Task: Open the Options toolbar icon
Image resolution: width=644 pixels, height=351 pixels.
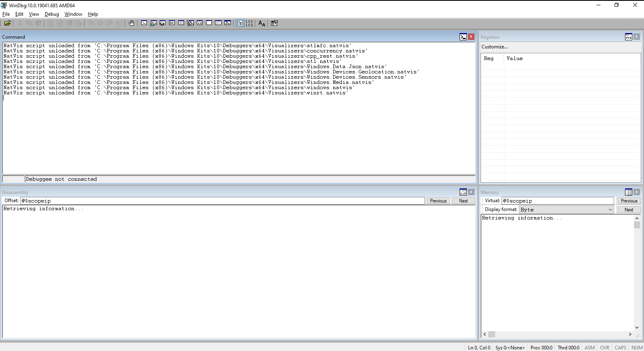Action: (x=274, y=23)
